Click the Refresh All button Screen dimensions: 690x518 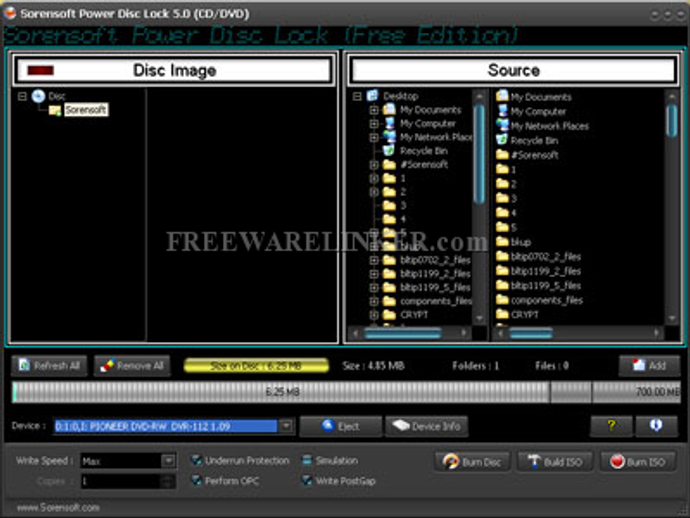pyautogui.click(x=49, y=366)
